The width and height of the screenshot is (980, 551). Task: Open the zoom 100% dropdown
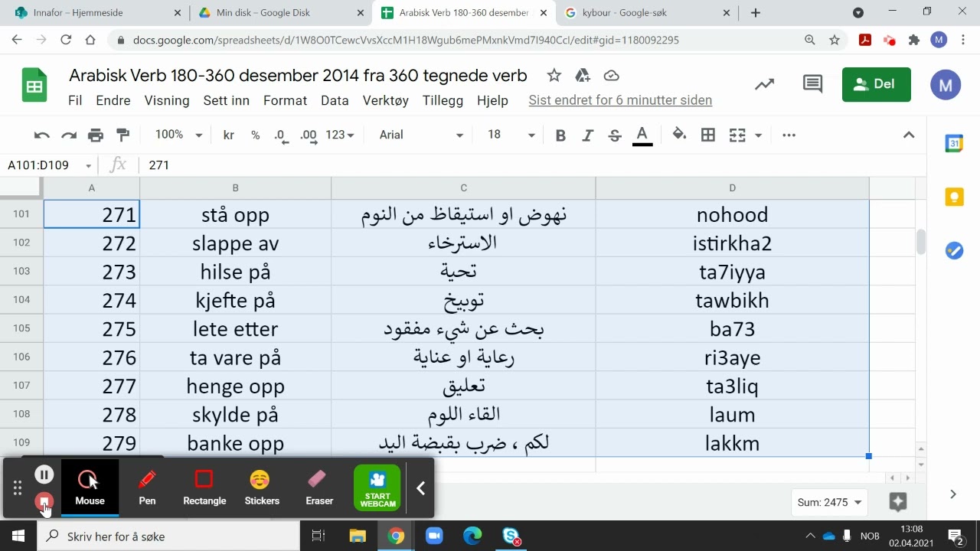click(178, 135)
